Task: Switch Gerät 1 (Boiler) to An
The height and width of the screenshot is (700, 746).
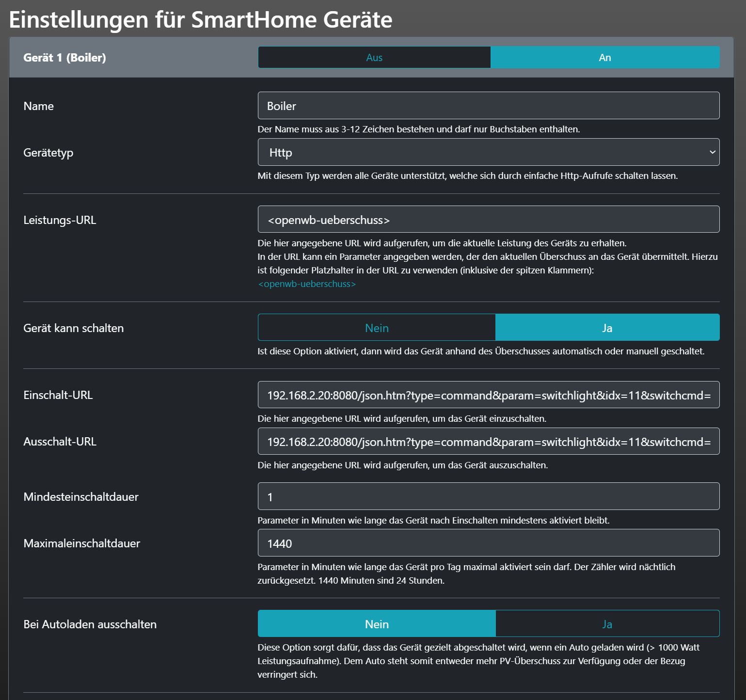Action: 604,57
